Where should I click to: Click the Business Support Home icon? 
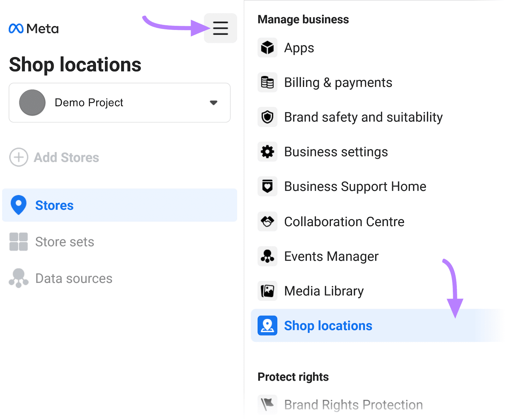click(267, 187)
